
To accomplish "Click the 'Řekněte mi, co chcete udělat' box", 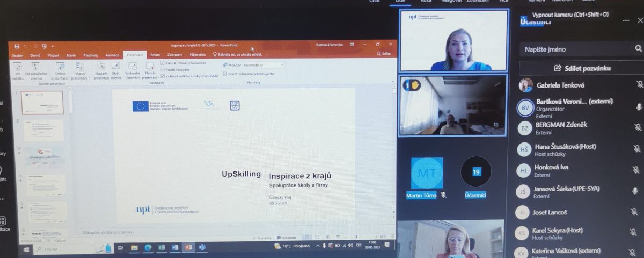I will pos(238,55).
